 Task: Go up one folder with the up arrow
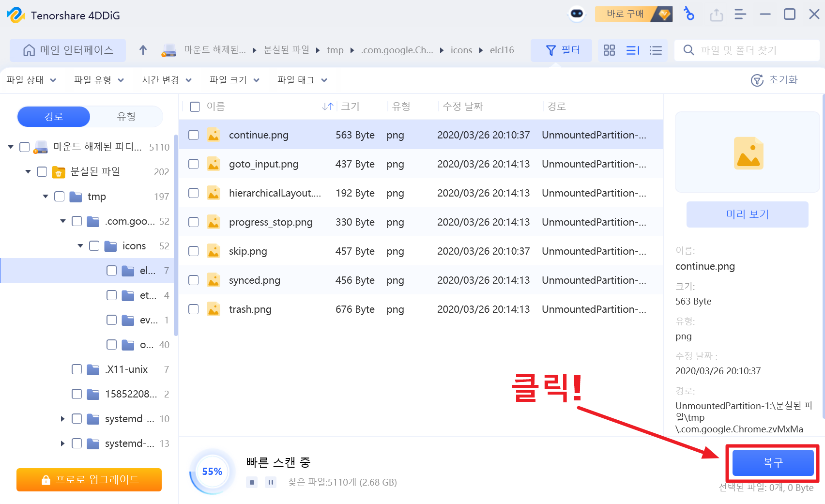(x=143, y=50)
